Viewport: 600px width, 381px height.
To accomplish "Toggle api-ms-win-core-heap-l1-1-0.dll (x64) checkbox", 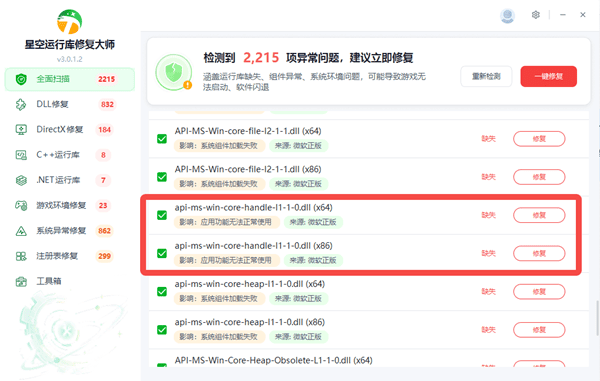I will (x=162, y=291).
